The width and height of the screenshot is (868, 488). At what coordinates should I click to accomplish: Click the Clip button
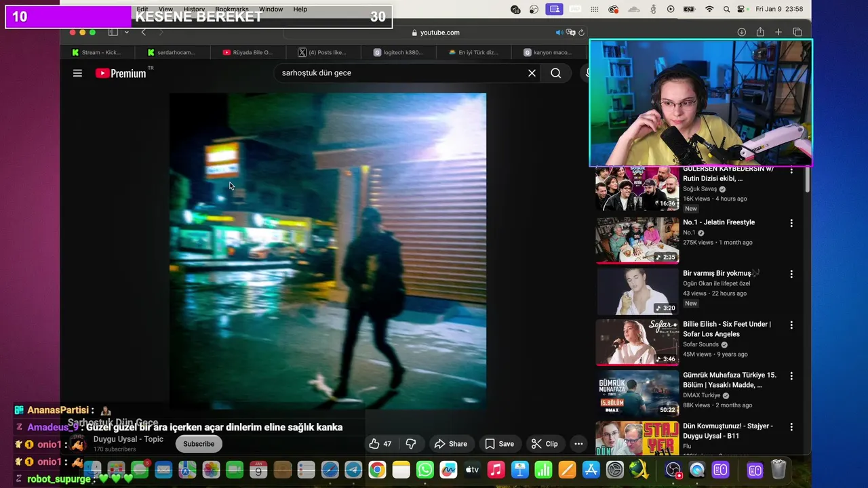point(545,444)
